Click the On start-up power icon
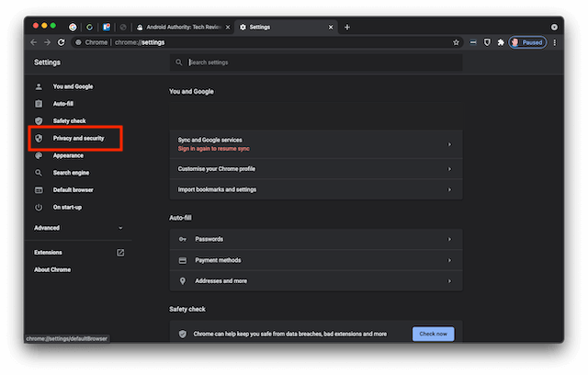588x375 pixels. click(x=39, y=207)
